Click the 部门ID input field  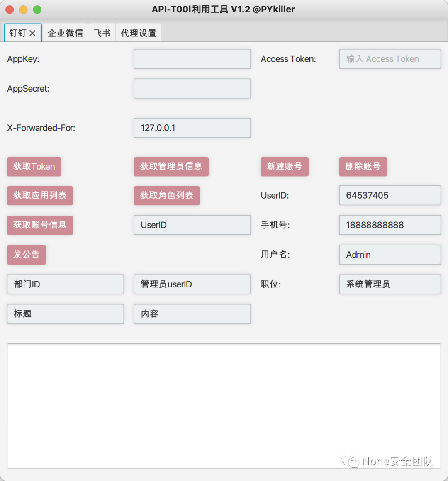[66, 284]
